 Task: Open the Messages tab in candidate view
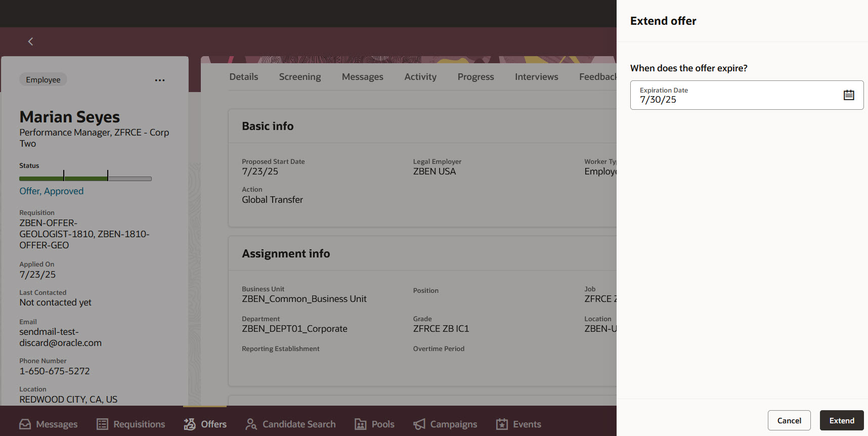363,77
